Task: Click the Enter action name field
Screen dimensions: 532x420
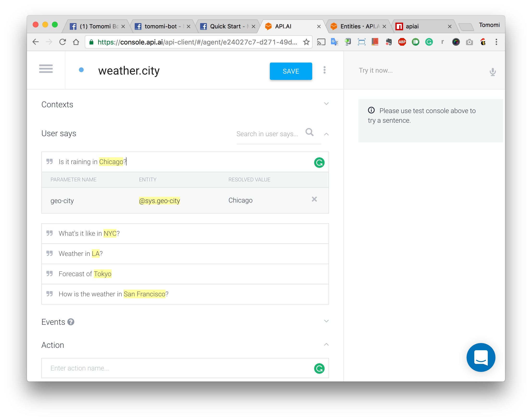Action: coord(147,368)
